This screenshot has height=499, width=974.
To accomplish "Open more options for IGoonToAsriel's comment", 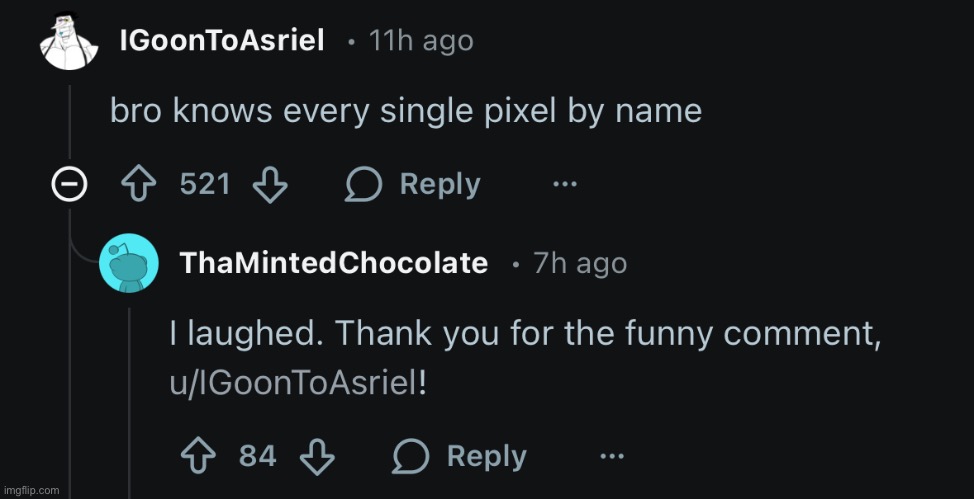I will click(565, 184).
